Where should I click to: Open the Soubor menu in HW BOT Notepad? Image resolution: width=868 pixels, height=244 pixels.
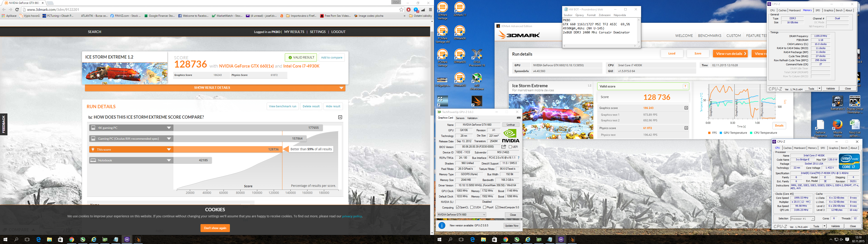click(568, 15)
